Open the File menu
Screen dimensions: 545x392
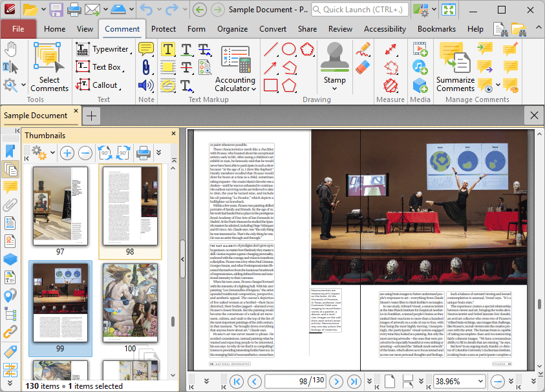click(x=18, y=29)
